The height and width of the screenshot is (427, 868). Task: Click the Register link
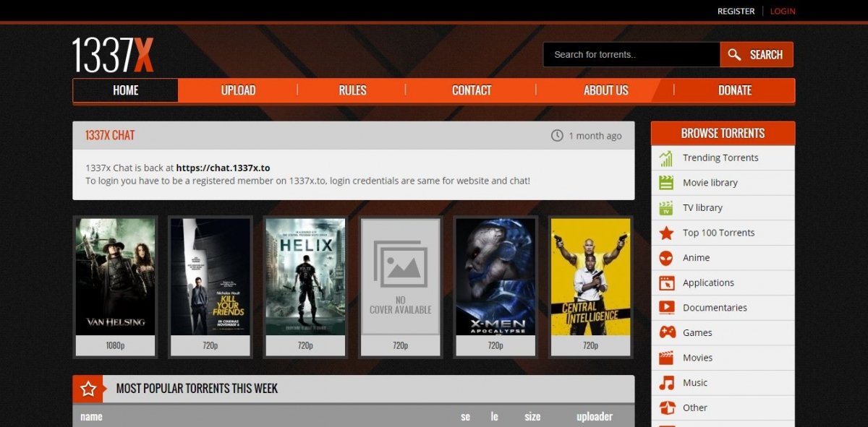(736, 11)
